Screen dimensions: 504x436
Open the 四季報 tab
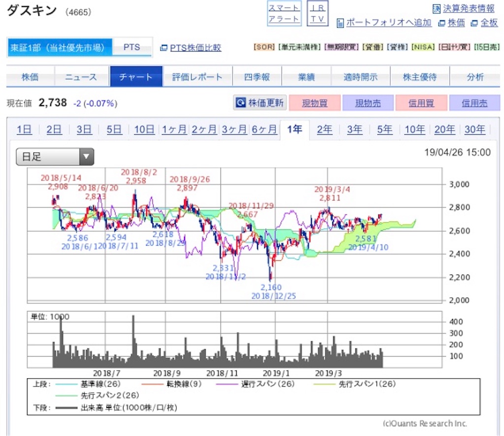pos(257,77)
